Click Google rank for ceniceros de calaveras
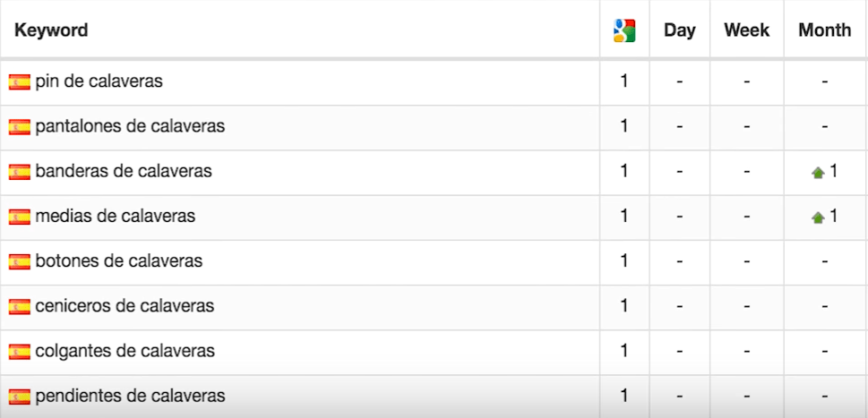Screen dimensions: 868x418 pyautogui.click(x=624, y=306)
